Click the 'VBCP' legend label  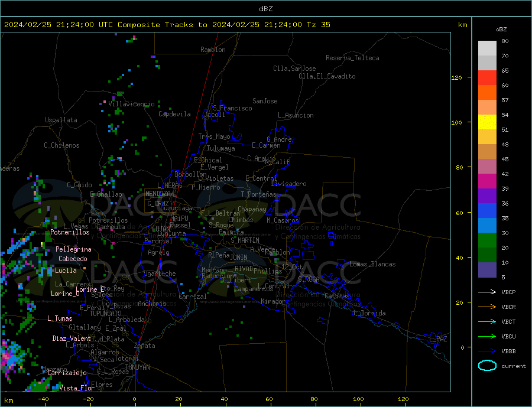tap(508, 292)
